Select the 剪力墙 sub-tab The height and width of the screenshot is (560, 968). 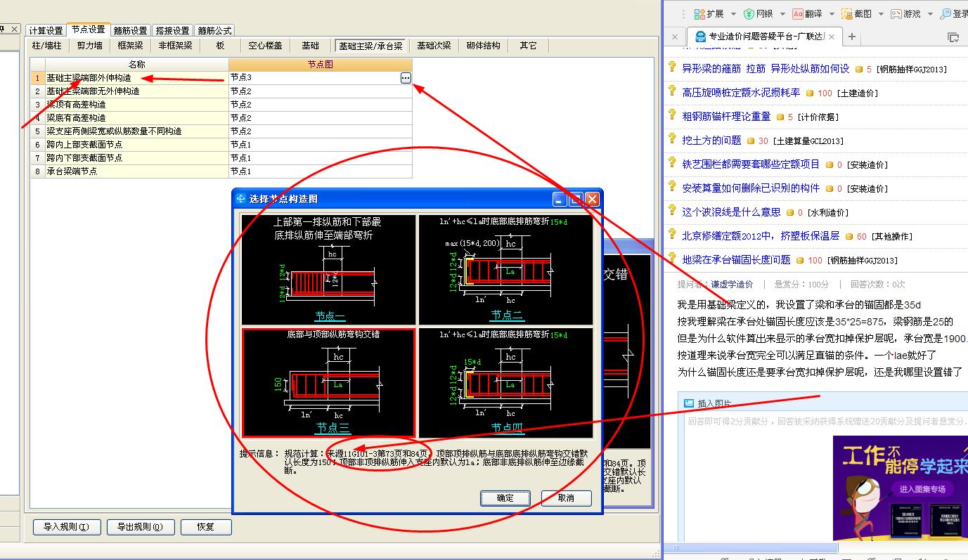click(90, 46)
